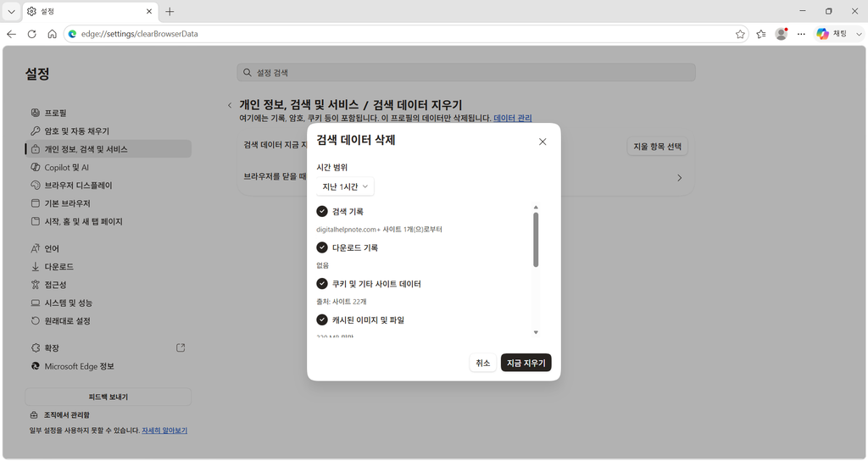The image size is (868, 461).
Task: Uncheck 쿠키 및 기타 사이트 데이터 checkbox
Action: click(x=321, y=284)
